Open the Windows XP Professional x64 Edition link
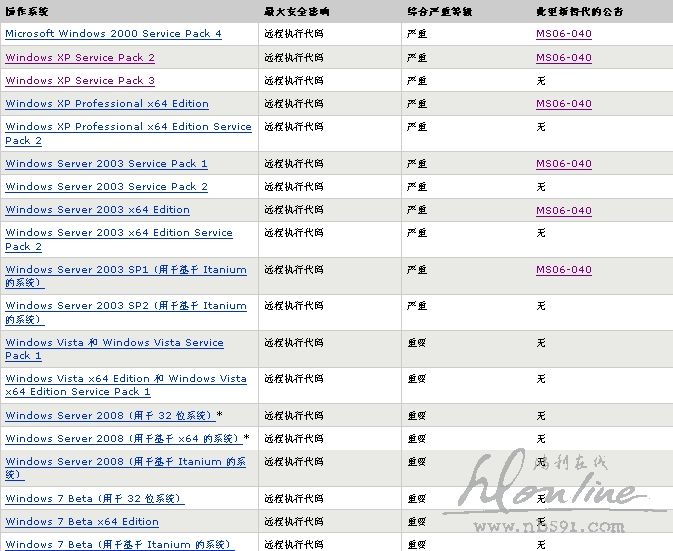673x551 pixels. pyautogui.click(x=107, y=104)
